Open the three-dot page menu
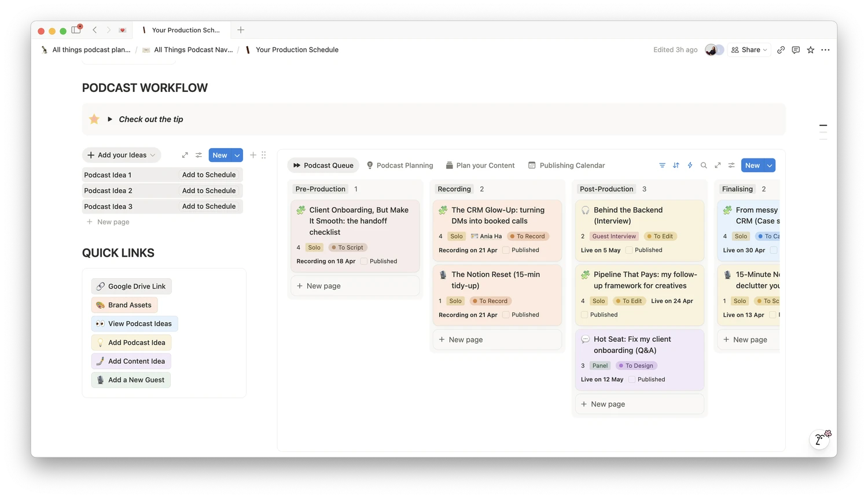 pyautogui.click(x=825, y=50)
